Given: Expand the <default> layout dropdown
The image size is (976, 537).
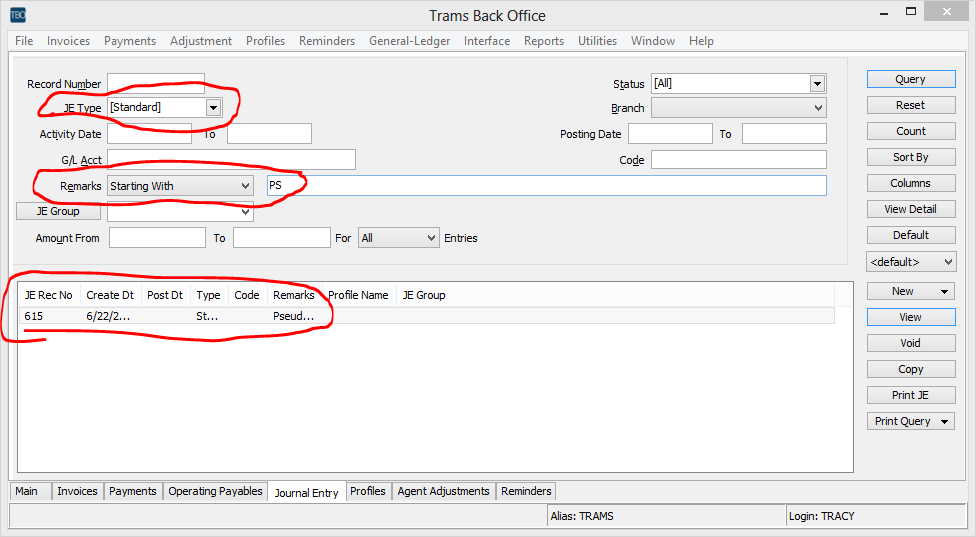Looking at the screenshot, I should tap(911, 262).
